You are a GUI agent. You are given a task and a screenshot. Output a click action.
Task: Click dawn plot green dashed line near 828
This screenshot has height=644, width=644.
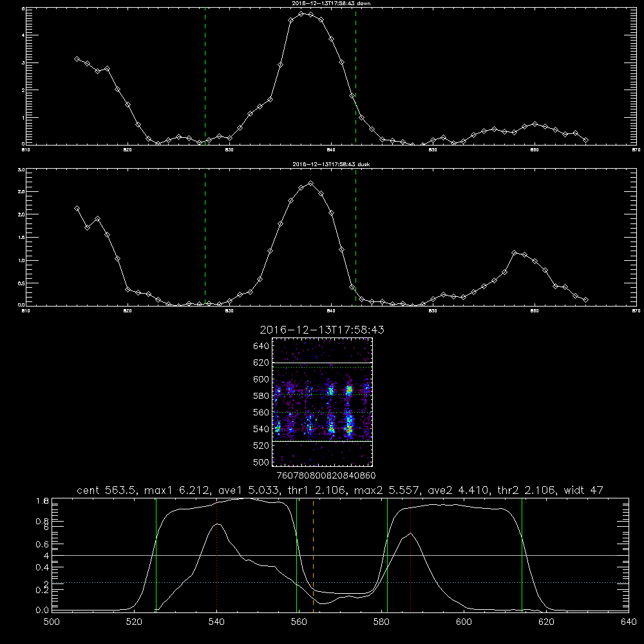coord(205,76)
